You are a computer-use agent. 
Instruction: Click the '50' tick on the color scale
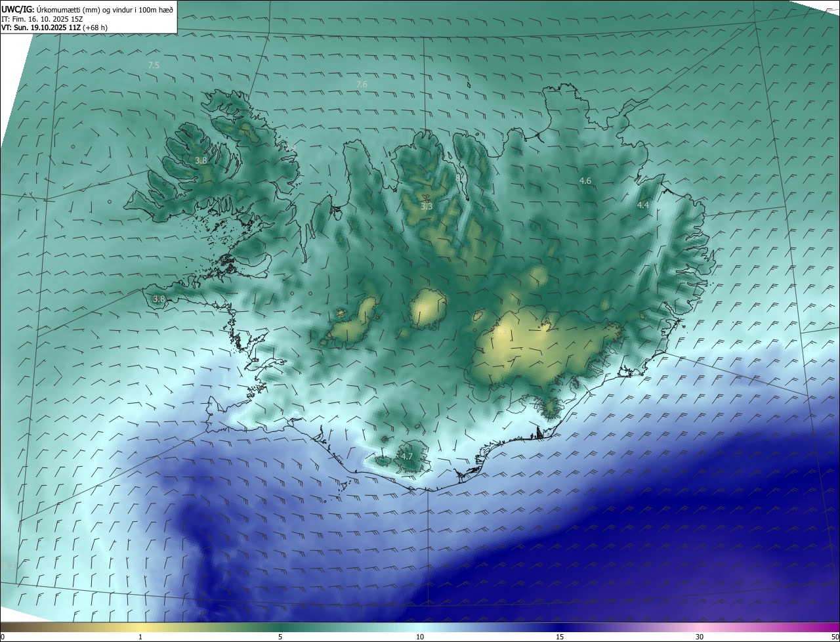835,637
